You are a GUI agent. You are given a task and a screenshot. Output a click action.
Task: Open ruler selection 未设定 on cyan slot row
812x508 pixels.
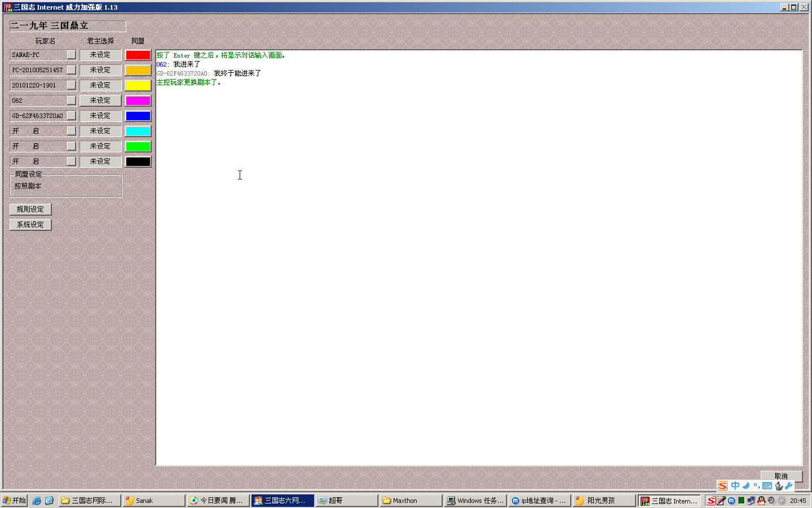tap(100, 131)
